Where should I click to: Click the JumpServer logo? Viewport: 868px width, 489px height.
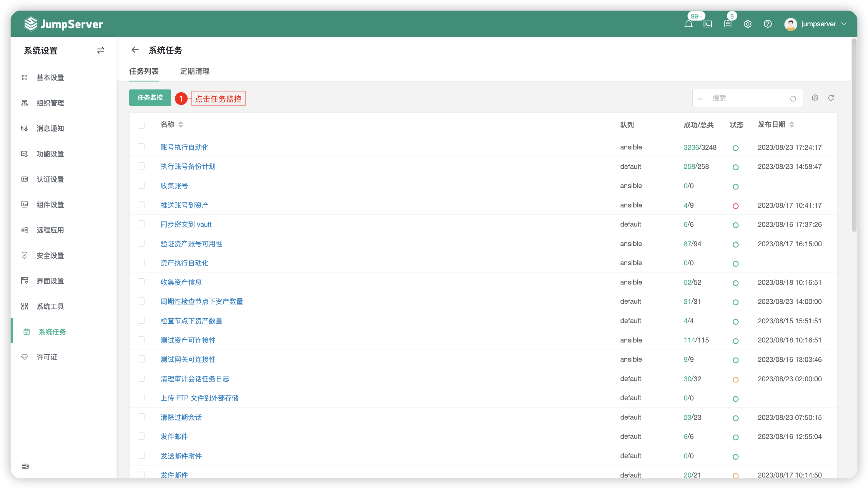pyautogui.click(x=64, y=24)
